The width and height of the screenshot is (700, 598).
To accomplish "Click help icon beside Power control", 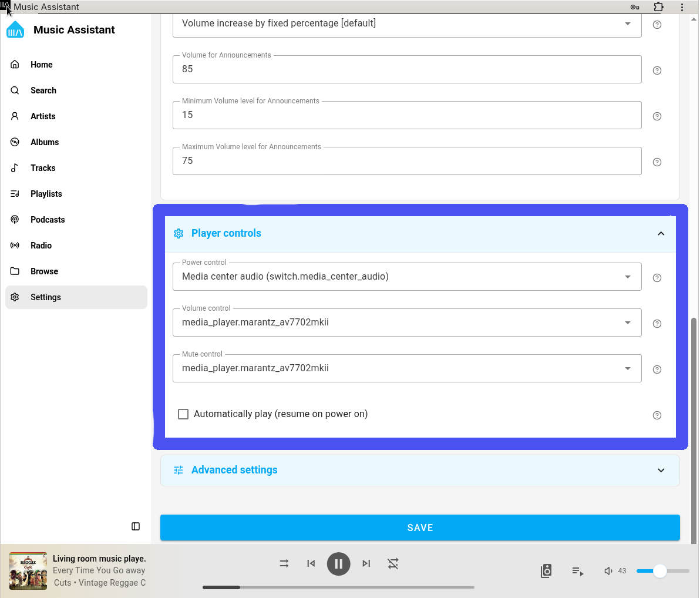I will [x=657, y=278].
